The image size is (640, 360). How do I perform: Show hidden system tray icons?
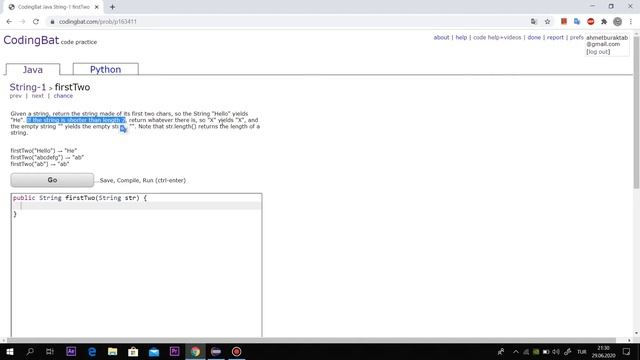(516, 352)
